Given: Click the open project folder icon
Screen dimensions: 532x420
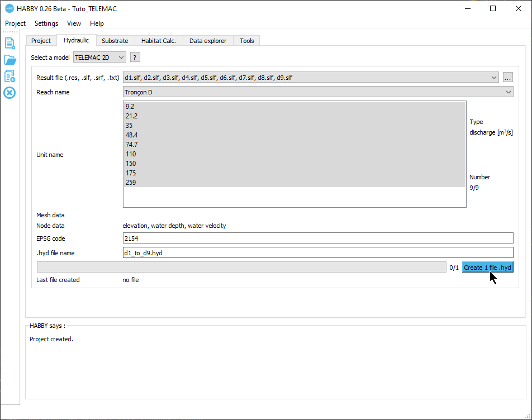Looking at the screenshot, I should click(x=9, y=60).
